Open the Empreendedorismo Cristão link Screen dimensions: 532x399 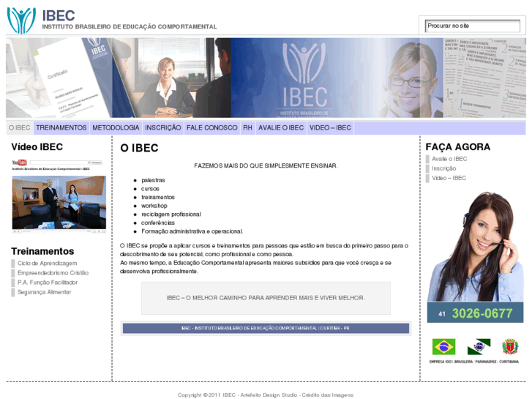tap(53, 272)
